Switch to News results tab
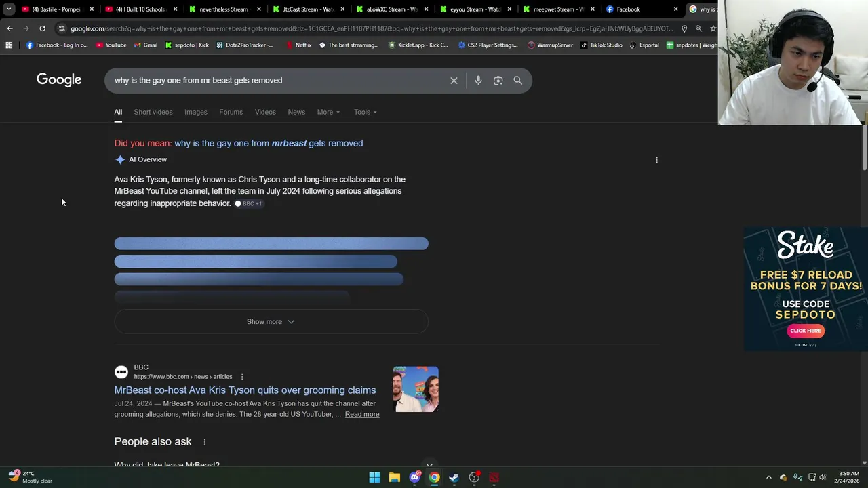The image size is (868, 488). point(296,112)
